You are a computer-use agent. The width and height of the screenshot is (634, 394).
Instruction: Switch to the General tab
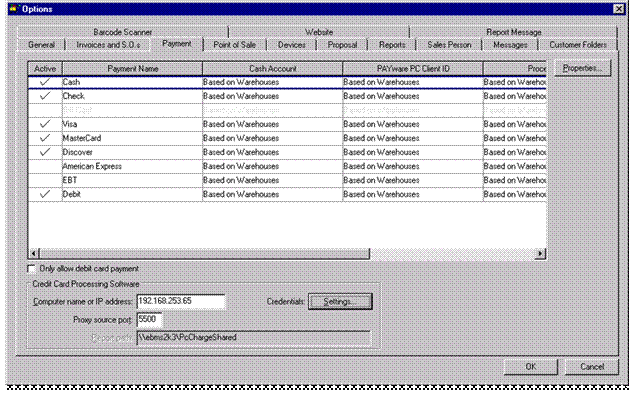point(41,44)
